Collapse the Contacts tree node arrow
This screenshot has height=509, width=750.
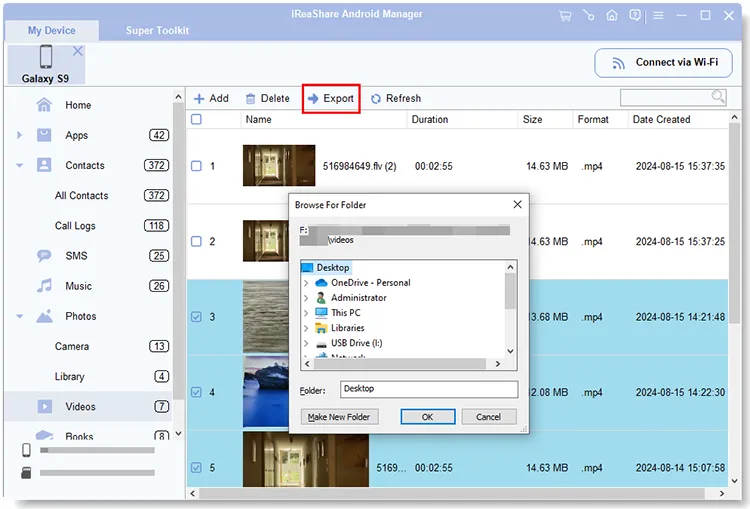coord(20,166)
